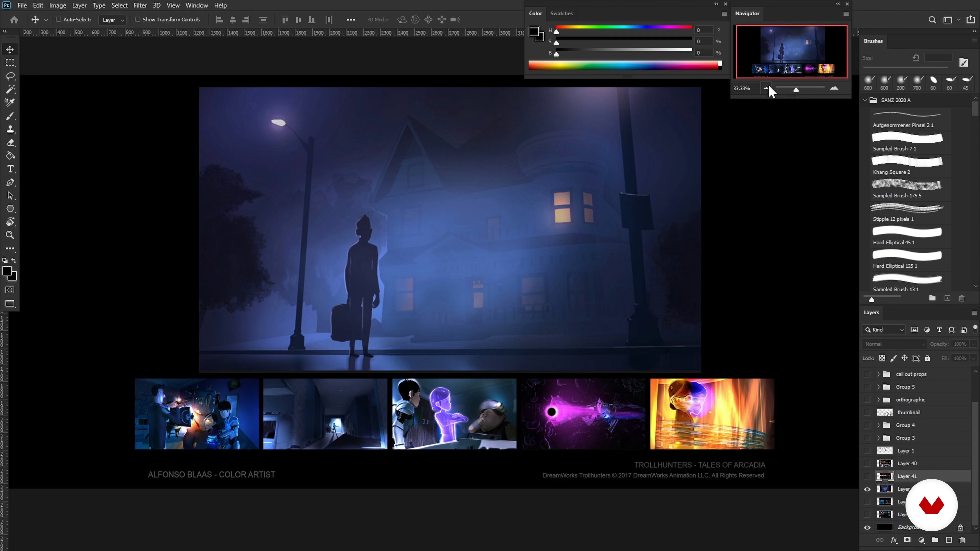Click the Navigator preview thumbnail
Viewport: 980px width, 551px height.
point(791,52)
